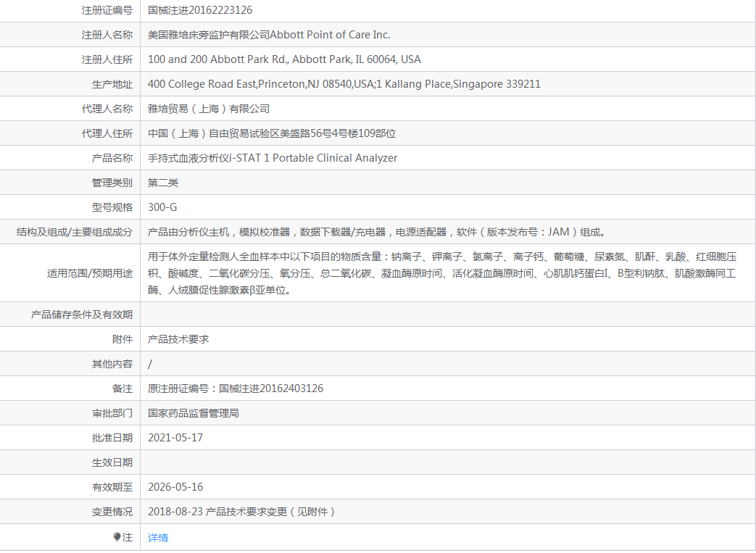Click the 注册人住所 label

[107, 59]
